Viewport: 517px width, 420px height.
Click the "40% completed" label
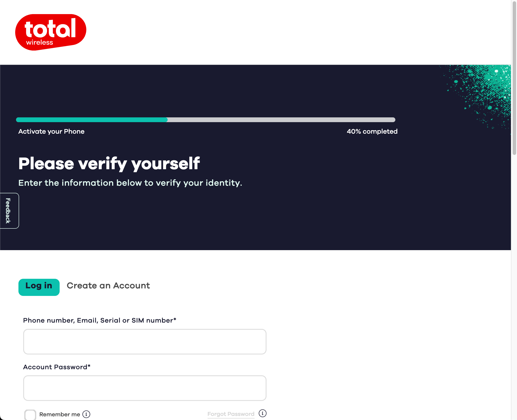click(372, 131)
